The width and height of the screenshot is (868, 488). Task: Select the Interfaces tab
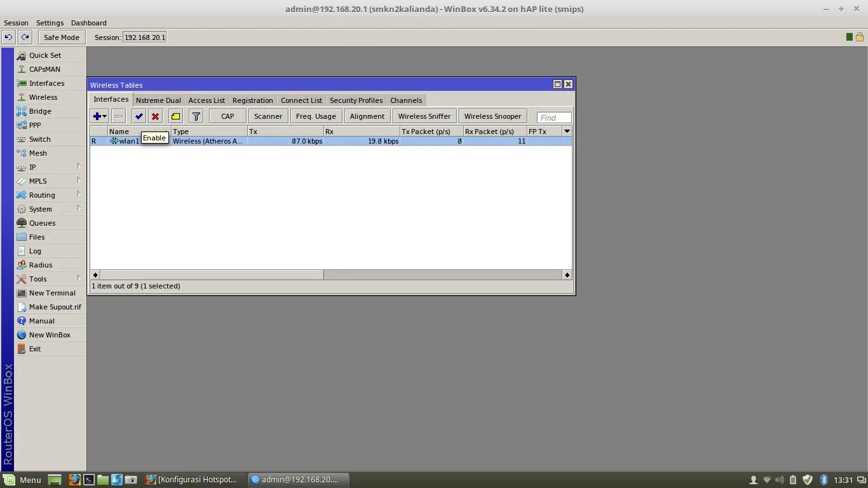pos(111,100)
